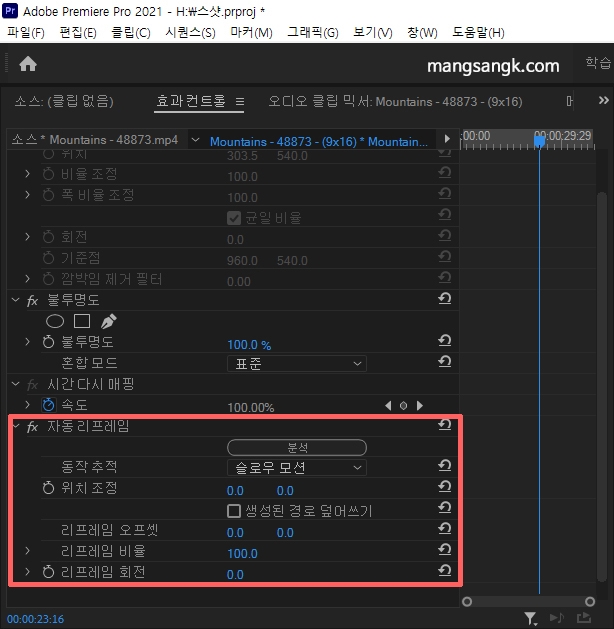Reset the 비율 조정 parameter
Screen dimensions: 614x629
click(444, 172)
